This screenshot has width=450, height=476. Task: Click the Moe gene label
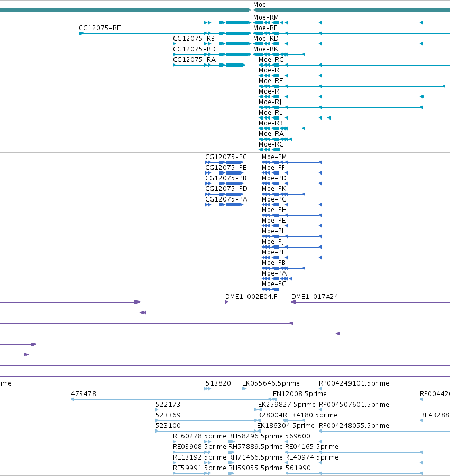point(260,5)
